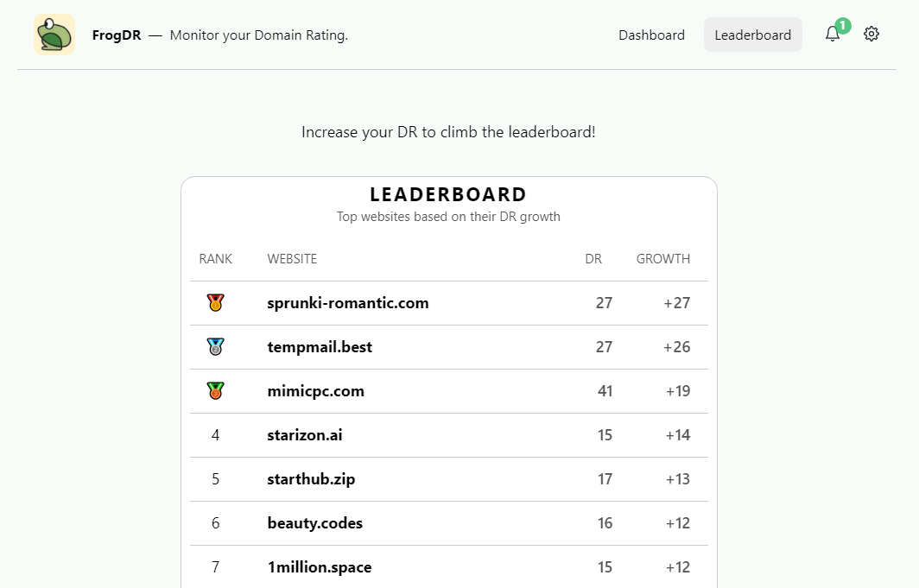
Task: Open the notifications bell icon
Action: click(833, 34)
